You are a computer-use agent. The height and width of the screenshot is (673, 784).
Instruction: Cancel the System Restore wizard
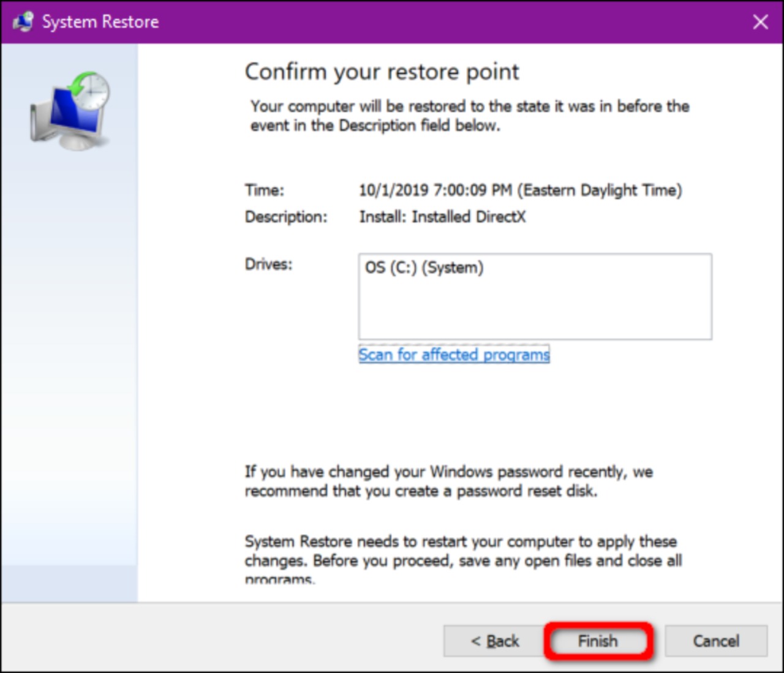click(x=716, y=641)
